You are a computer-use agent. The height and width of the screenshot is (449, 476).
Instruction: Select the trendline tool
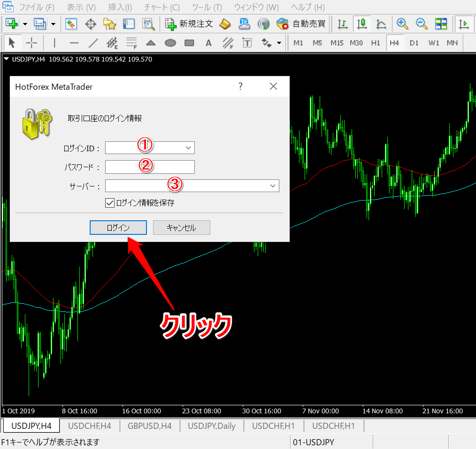(x=93, y=43)
